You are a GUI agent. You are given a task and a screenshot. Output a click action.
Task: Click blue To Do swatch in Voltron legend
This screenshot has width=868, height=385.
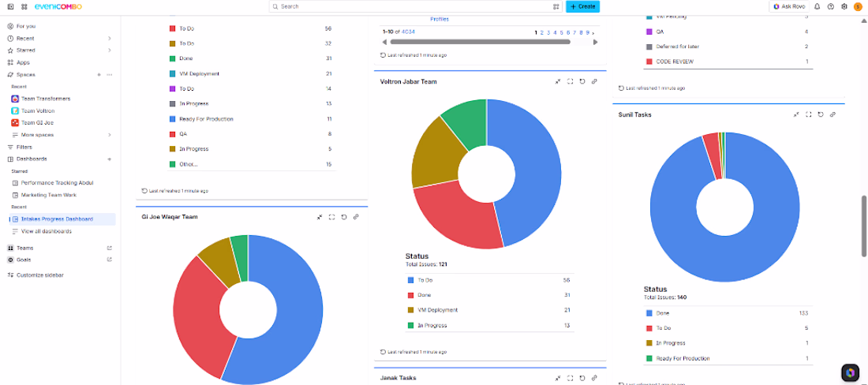click(410, 280)
